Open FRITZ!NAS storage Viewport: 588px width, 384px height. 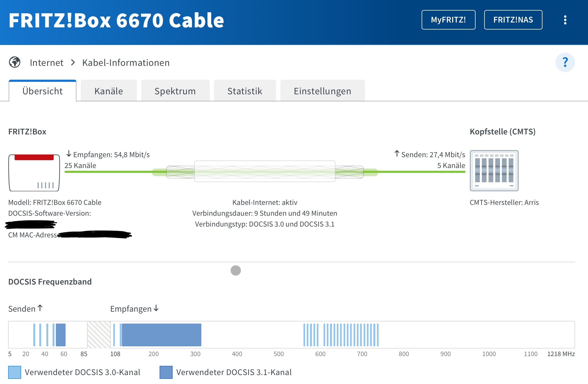coord(513,20)
